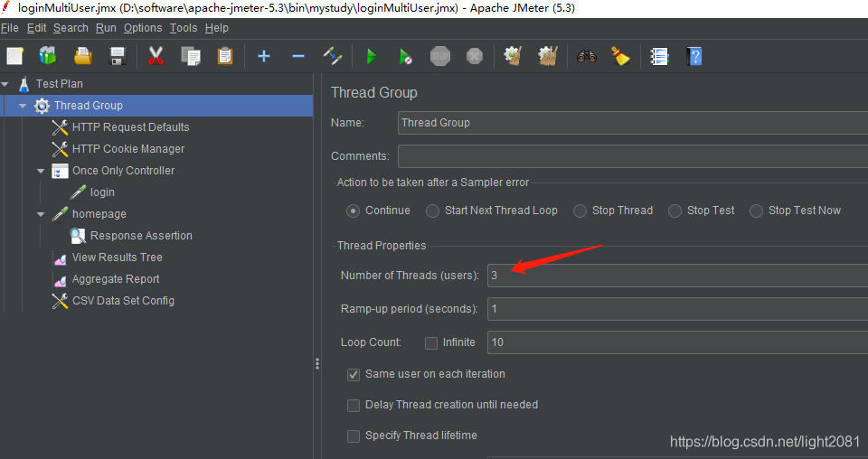Viewport: 868px width, 459px height.
Task: Collapse the Thread Group tree node
Action: 23,106
